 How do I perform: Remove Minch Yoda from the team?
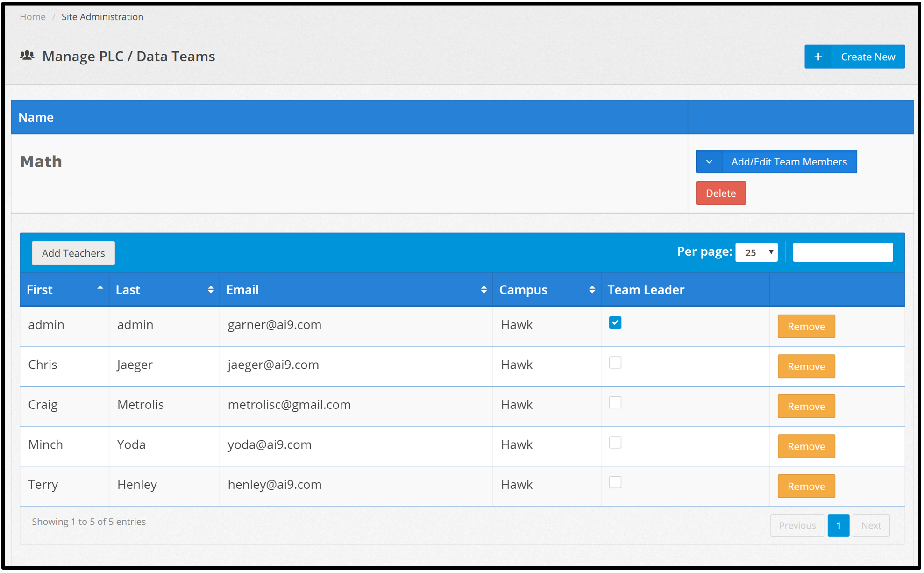click(x=806, y=446)
